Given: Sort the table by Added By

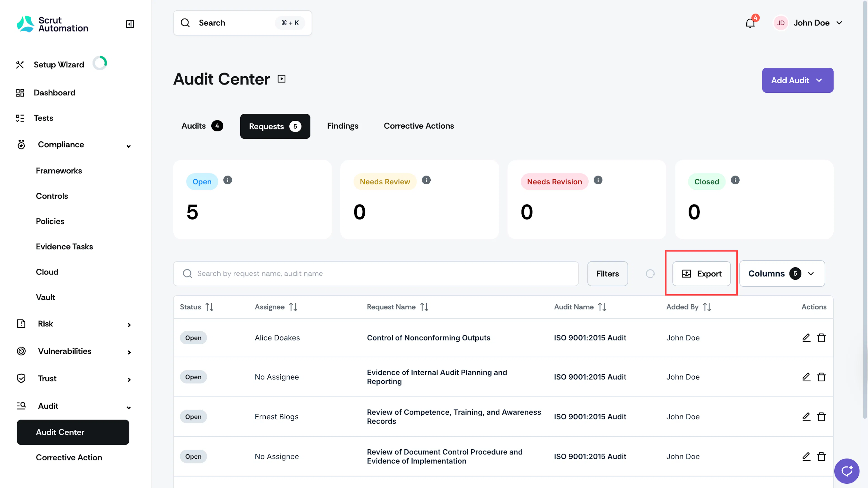Looking at the screenshot, I should 707,307.
